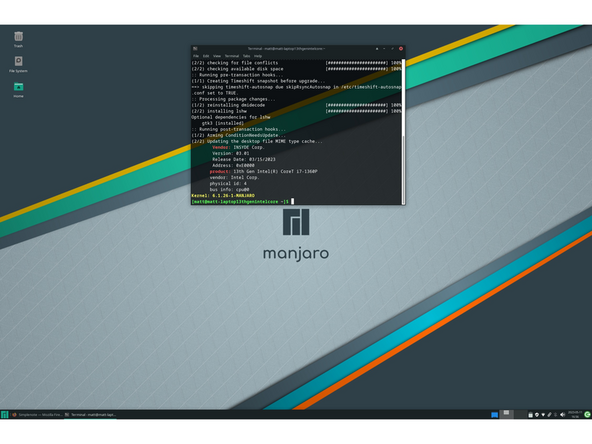This screenshot has width=592, height=444.
Task: Open the panel clock and date
Action: pyautogui.click(x=575, y=415)
